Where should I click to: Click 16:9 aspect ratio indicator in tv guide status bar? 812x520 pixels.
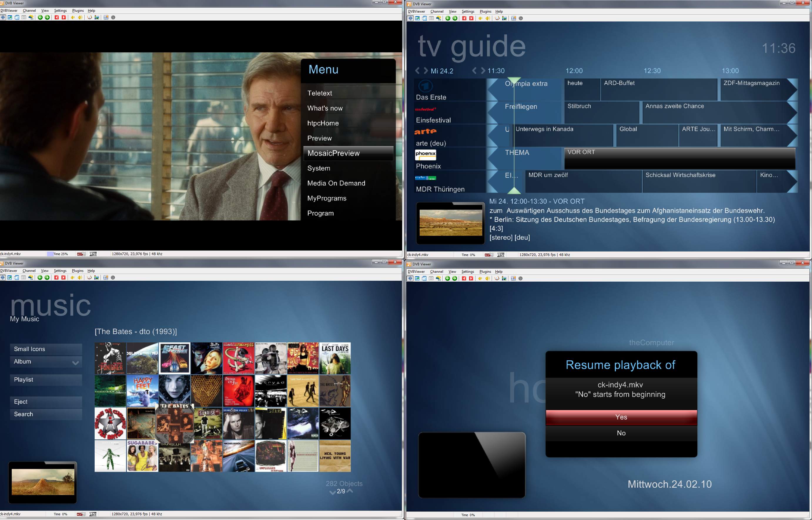tap(501, 255)
